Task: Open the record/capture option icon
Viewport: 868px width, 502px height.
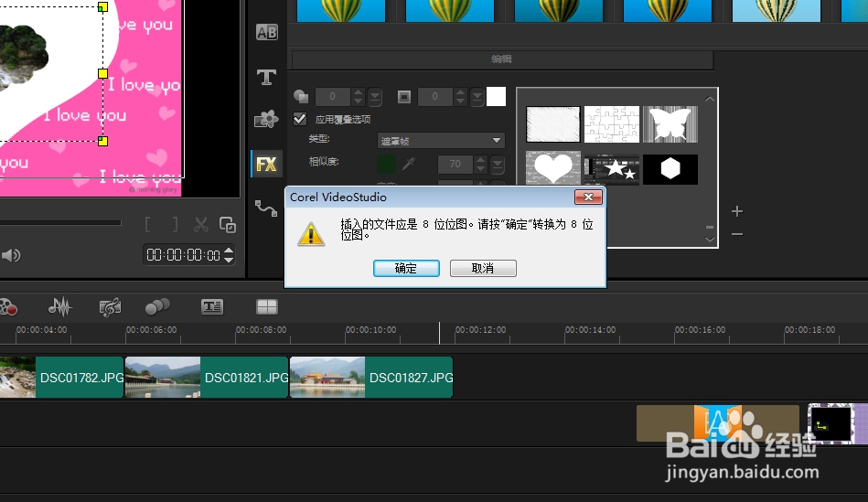Action: 8,306
